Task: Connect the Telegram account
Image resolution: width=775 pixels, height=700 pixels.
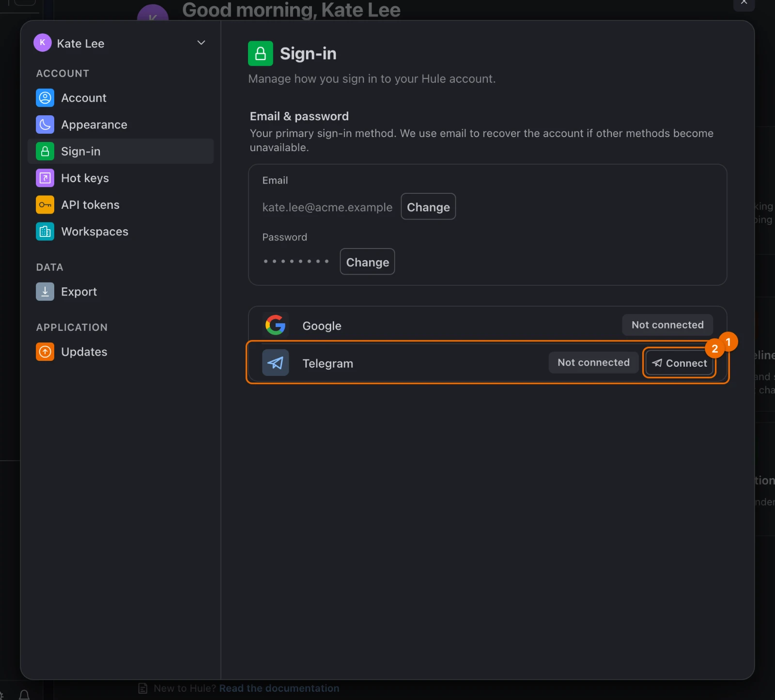Action: [x=679, y=363]
